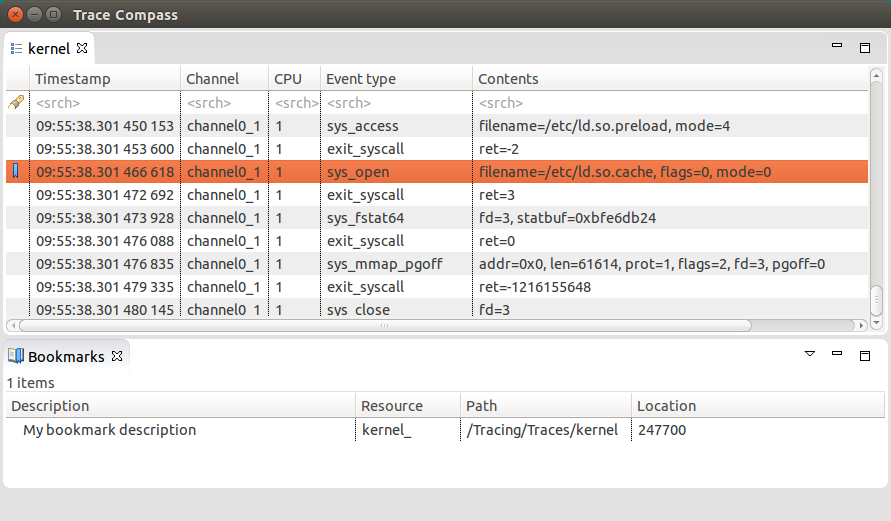Select the sys_mmap_pgoff event row
Screen dimensions: 891x521
click(x=384, y=264)
